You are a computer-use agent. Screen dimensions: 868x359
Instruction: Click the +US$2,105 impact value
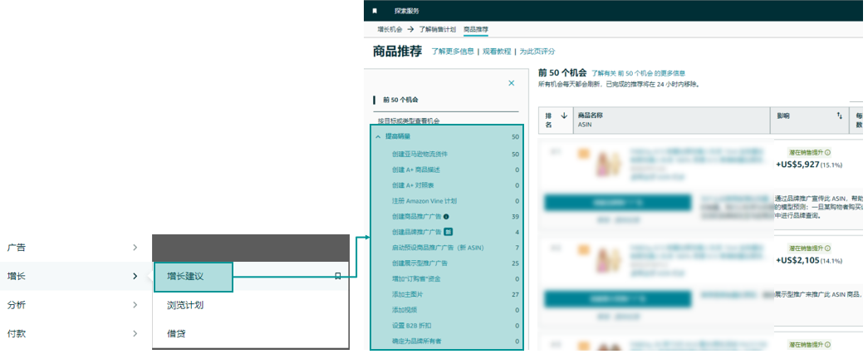[797, 260]
